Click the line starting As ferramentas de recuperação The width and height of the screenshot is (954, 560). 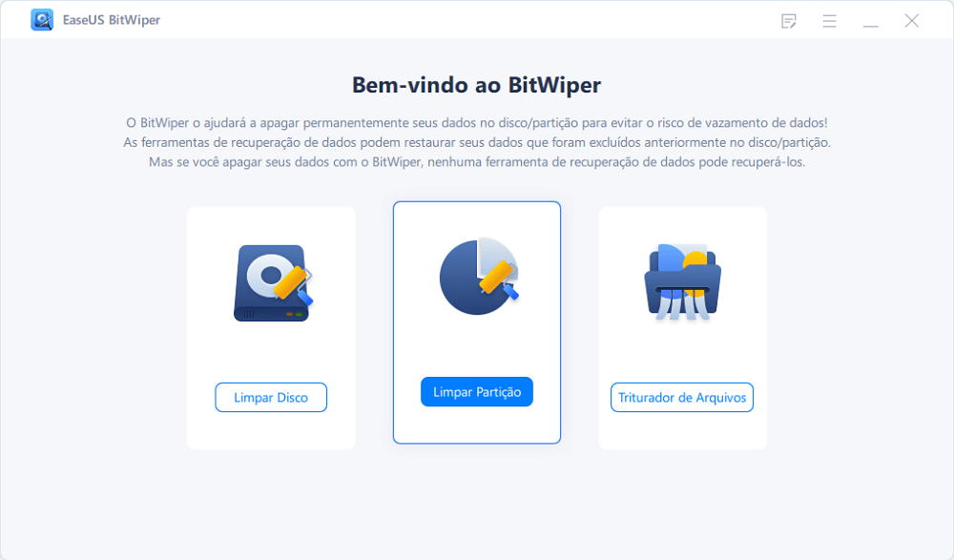click(x=477, y=142)
